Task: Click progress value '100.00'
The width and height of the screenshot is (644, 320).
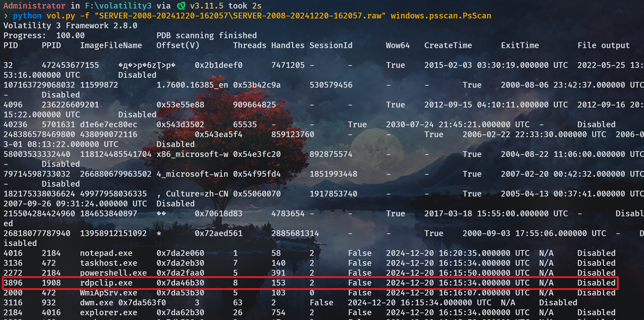Action: (x=70, y=35)
